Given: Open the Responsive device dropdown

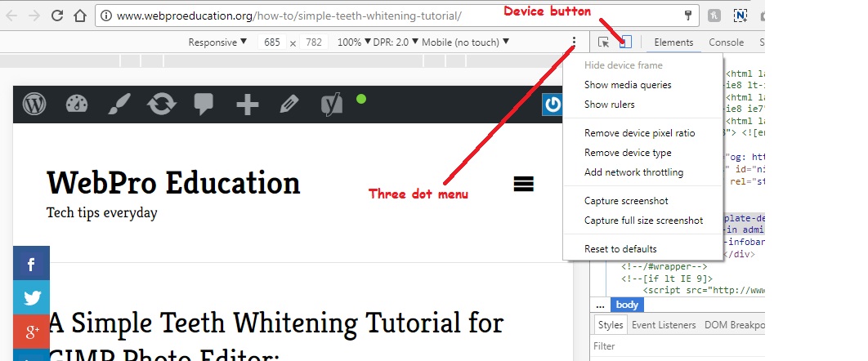Looking at the screenshot, I should (x=217, y=42).
